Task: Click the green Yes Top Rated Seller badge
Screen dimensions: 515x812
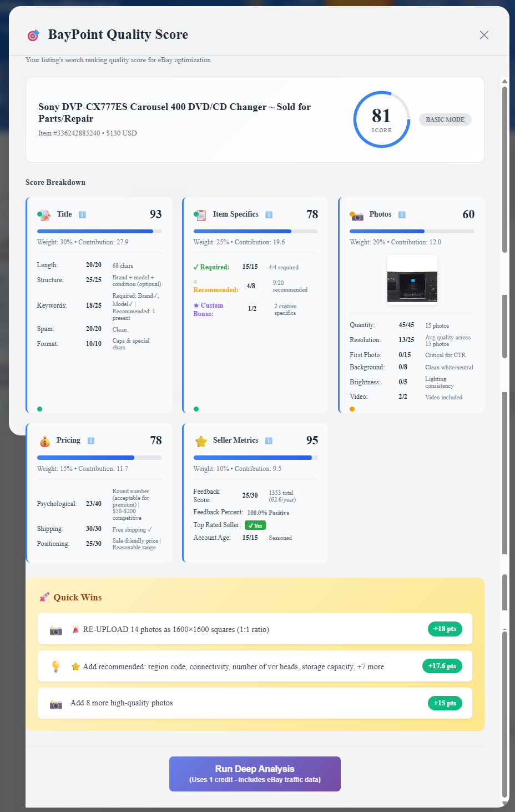Action: coord(255,525)
